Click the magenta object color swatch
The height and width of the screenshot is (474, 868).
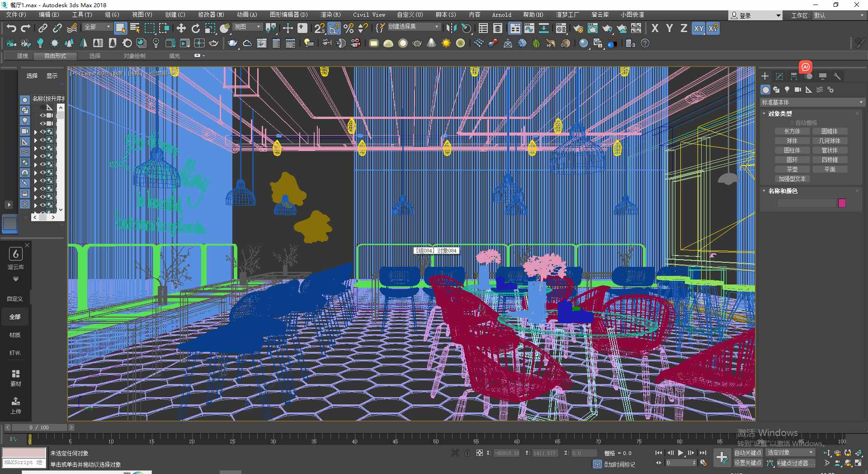click(x=842, y=203)
